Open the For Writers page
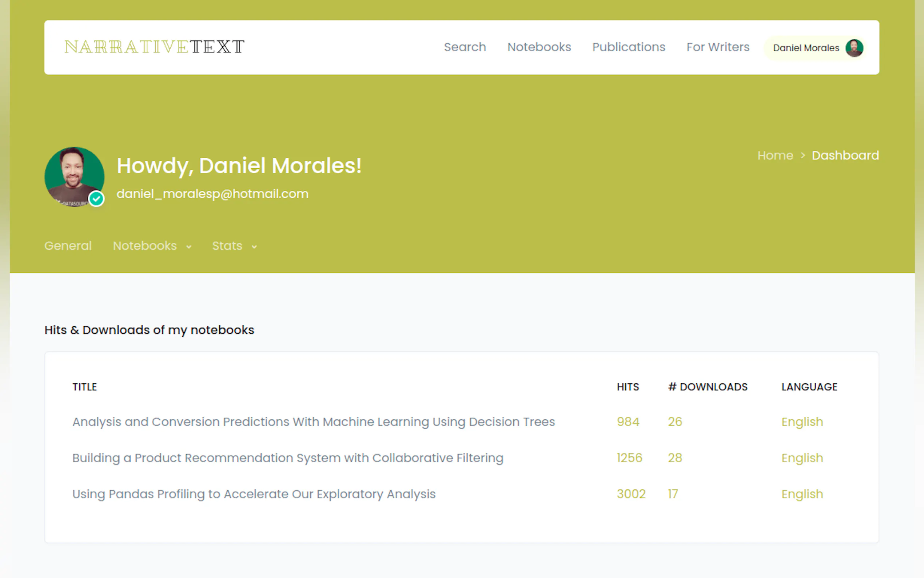Image resolution: width=924 pixels, height=578 pixels. (717, 47)
